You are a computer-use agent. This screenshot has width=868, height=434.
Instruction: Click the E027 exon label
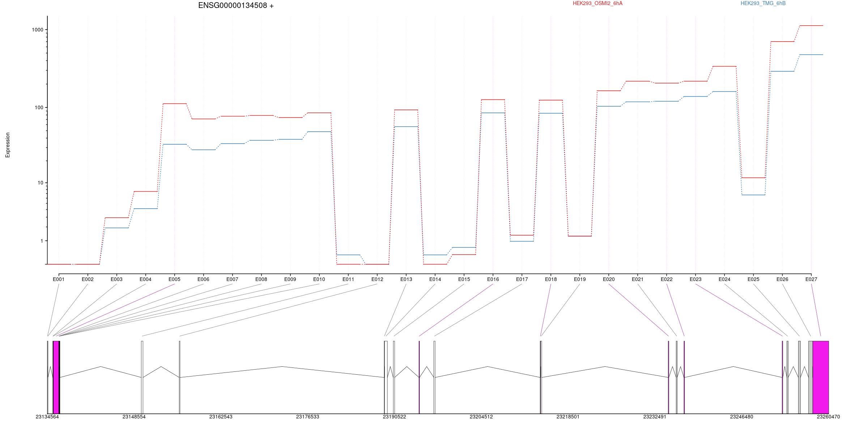pos(811,279)
